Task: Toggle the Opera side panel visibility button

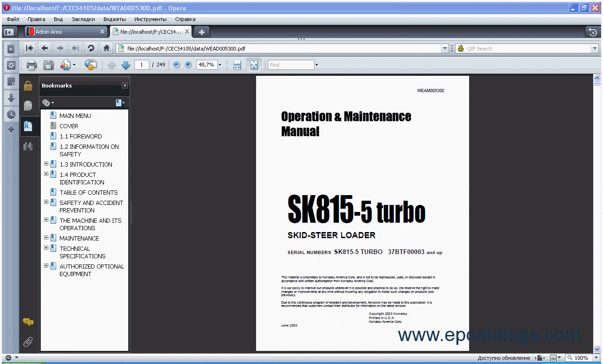Action: tap(8, 32)
